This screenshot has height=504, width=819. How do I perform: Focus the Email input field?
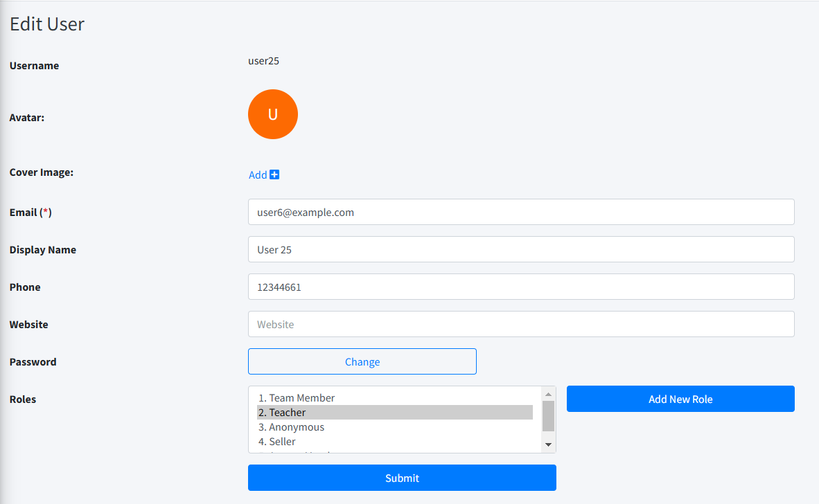point(520,212)
